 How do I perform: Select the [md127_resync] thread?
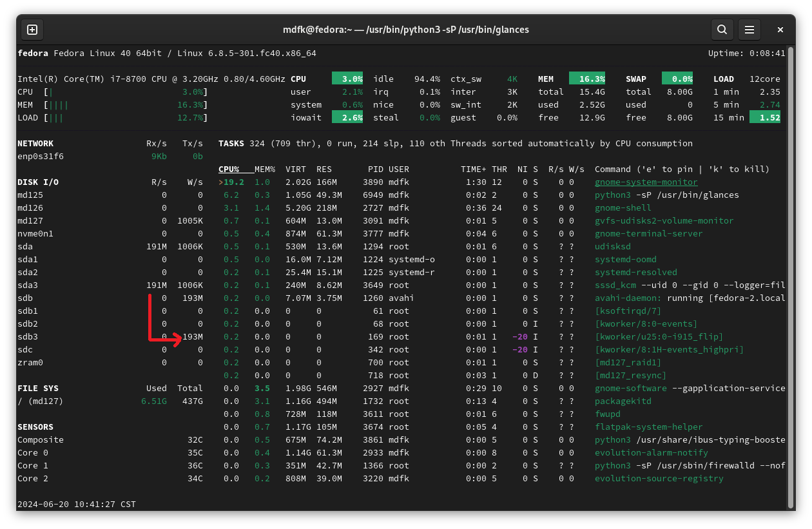click(x=631, y=376)
